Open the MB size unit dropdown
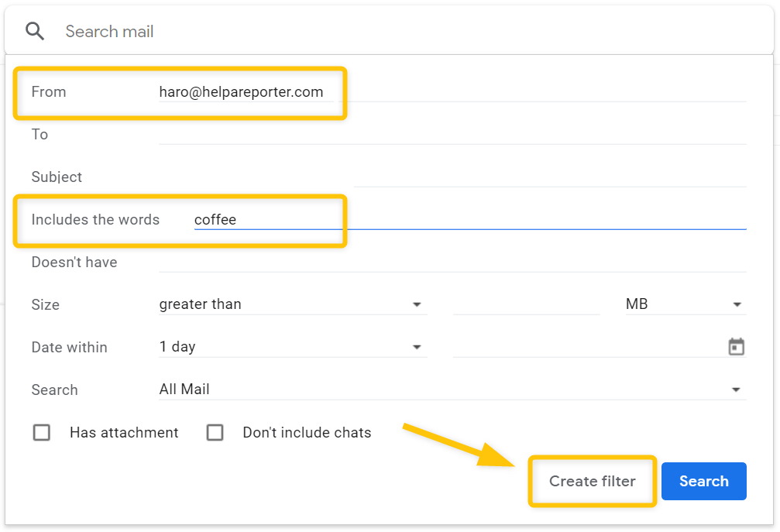 [x=686, y=304]
